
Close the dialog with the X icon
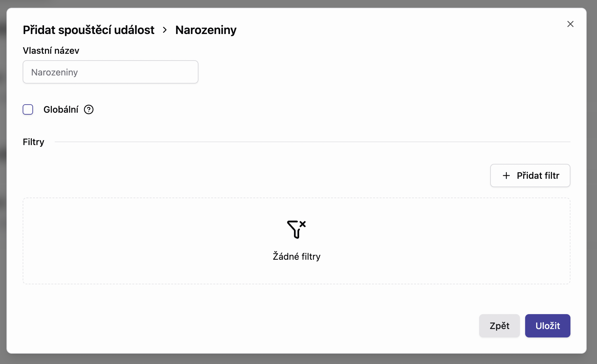pos(570,24)
